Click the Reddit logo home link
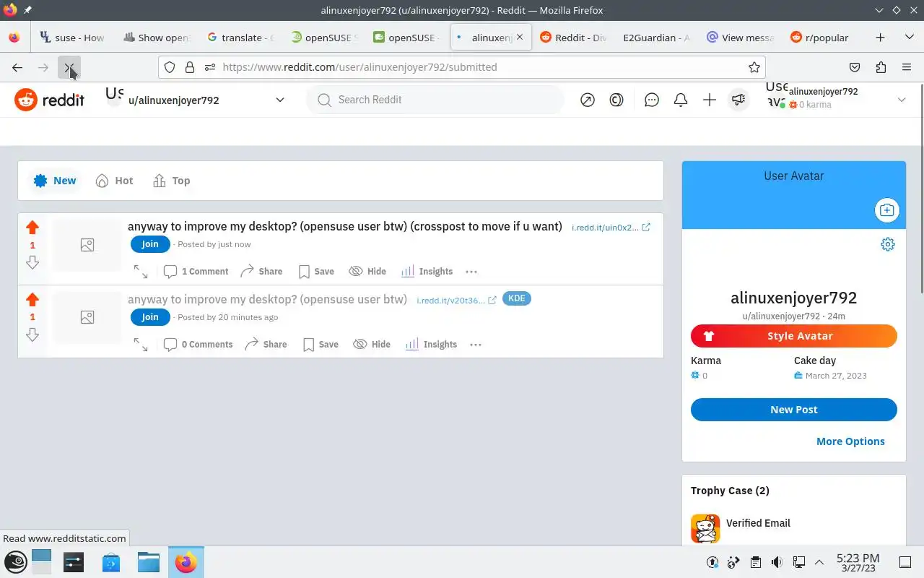This screenshot has height=578, width=924. pos(49,100)
